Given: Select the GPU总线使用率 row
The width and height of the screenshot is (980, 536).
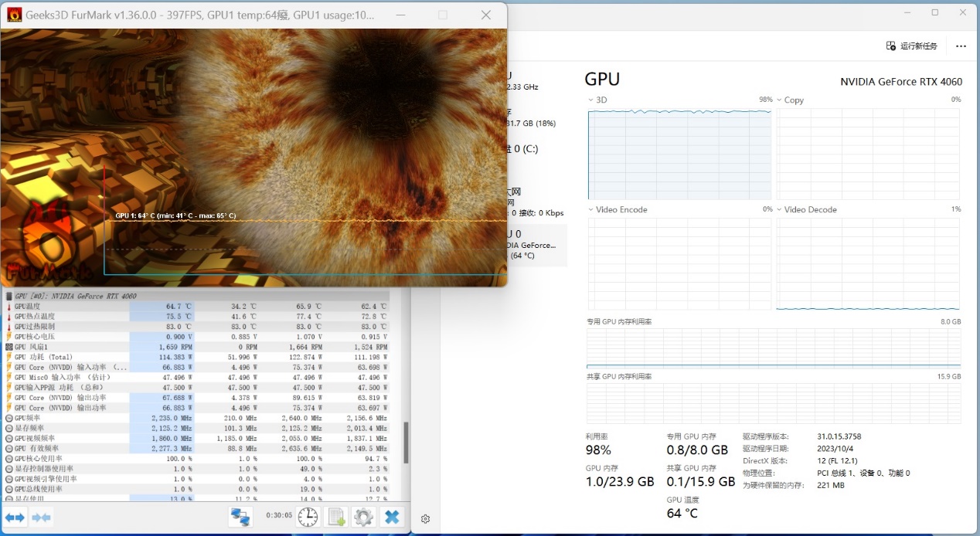Looking at the screenshot, I should (196, 488).
